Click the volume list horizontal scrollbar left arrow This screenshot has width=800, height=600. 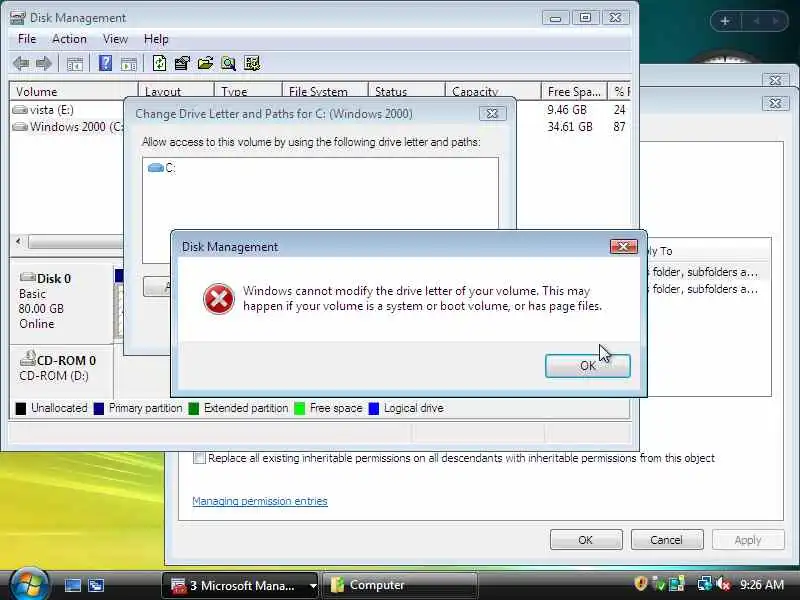[19, 241]
